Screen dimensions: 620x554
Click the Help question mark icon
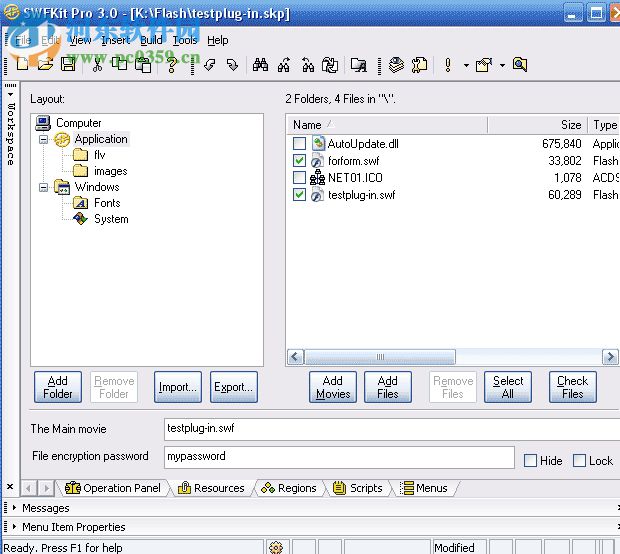[172, 65]
